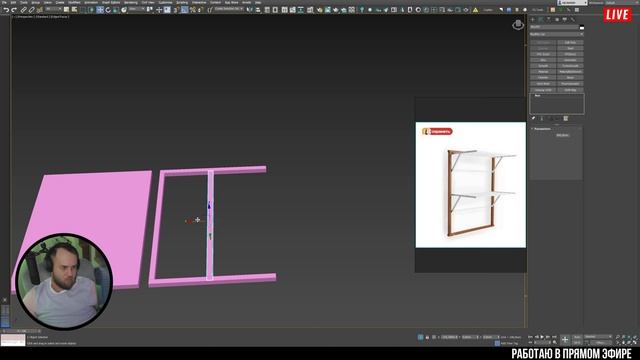Toggle Auto Key mode
The image size is (640, 360).
pos(577,337)
